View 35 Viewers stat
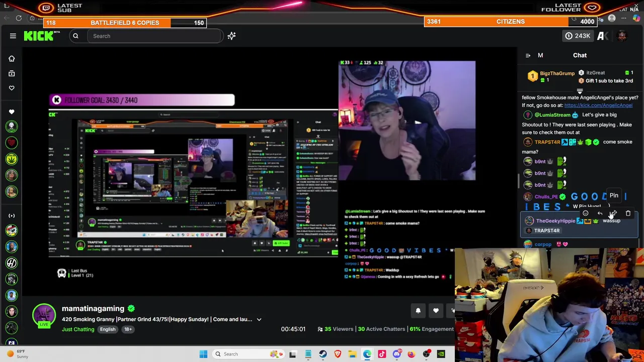 [x=335, y=329]
